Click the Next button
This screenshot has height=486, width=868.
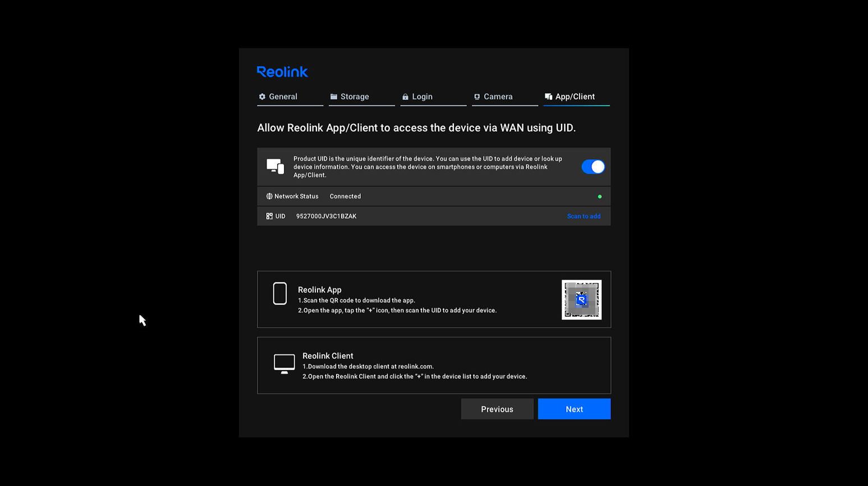click(x=574, y=409)
